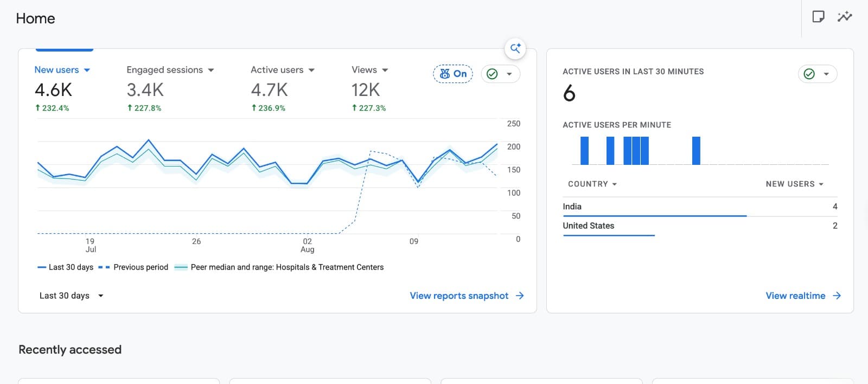Screen dimensions: 868x384
Task: Open the insights sparkle search icon
Action: point(515,48)
